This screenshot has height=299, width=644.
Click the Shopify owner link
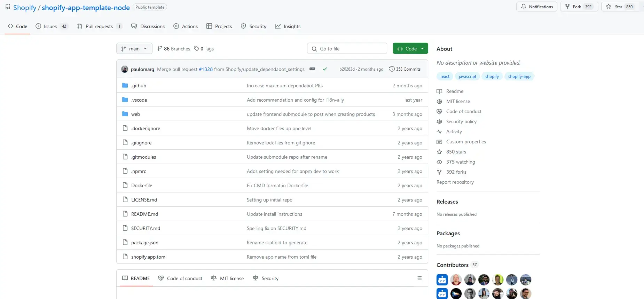click(x=25, y=7)
